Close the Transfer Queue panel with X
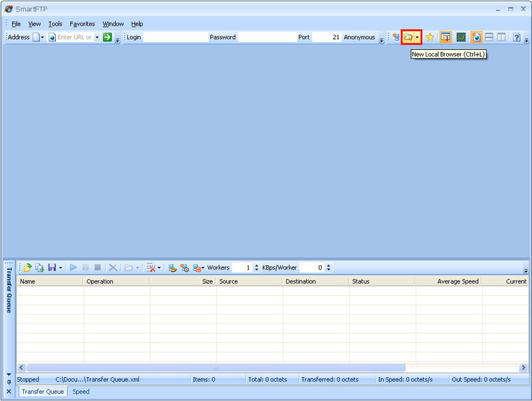The width and height of the screenshot is (532, 401). tap(9, 392)
